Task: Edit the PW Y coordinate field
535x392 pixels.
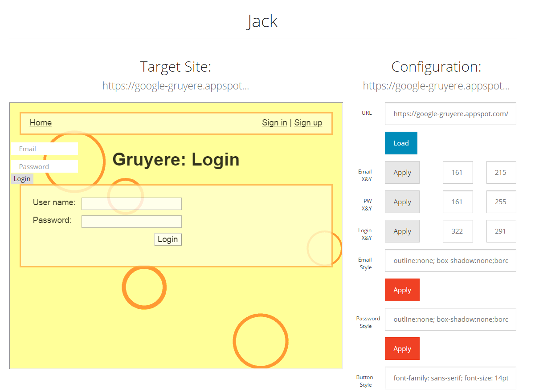Action: [x=501, y=202]
